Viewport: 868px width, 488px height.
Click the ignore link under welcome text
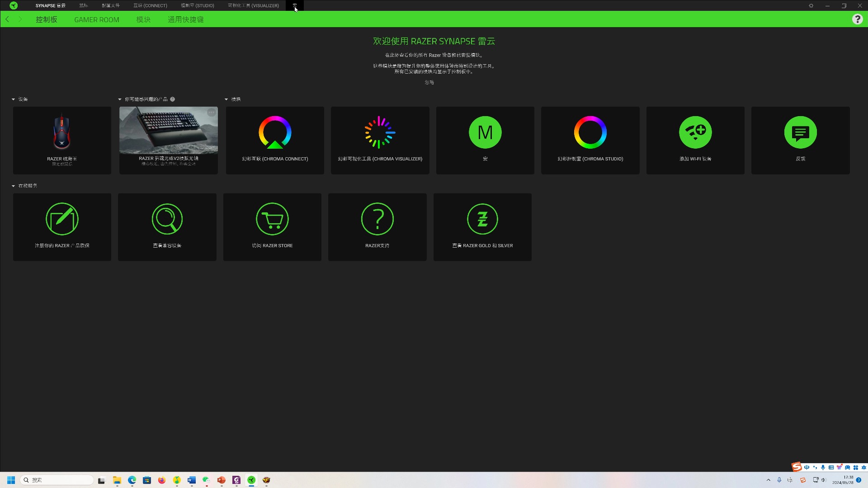pyautogui.click(x=429, y=82)
